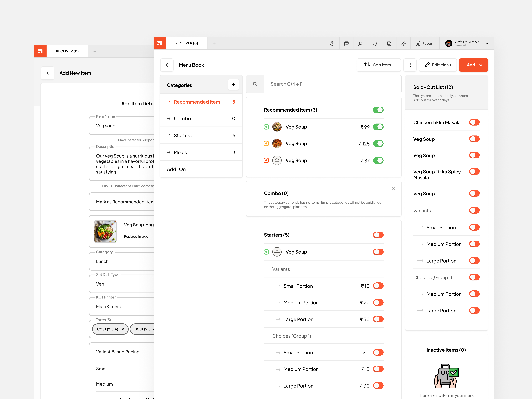Enable Medium Portion ₹20 variant toggle
The image size is (532, 399).
(378, 303)
